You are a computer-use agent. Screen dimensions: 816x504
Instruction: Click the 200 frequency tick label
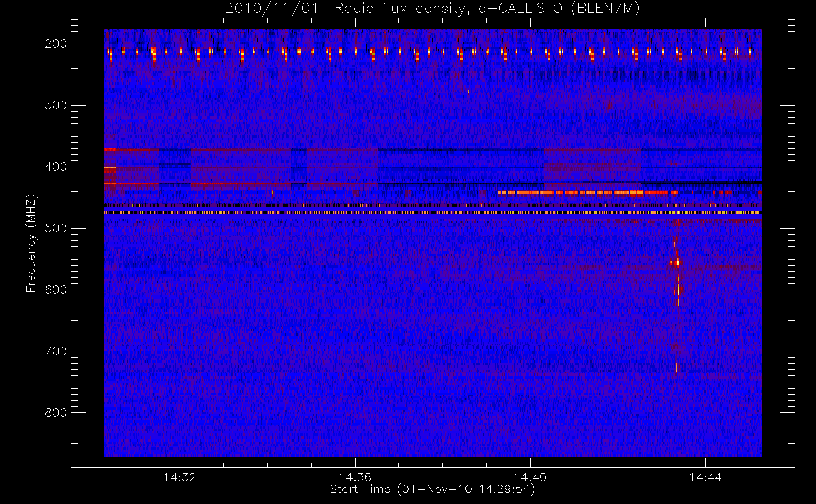coord(55,44)
